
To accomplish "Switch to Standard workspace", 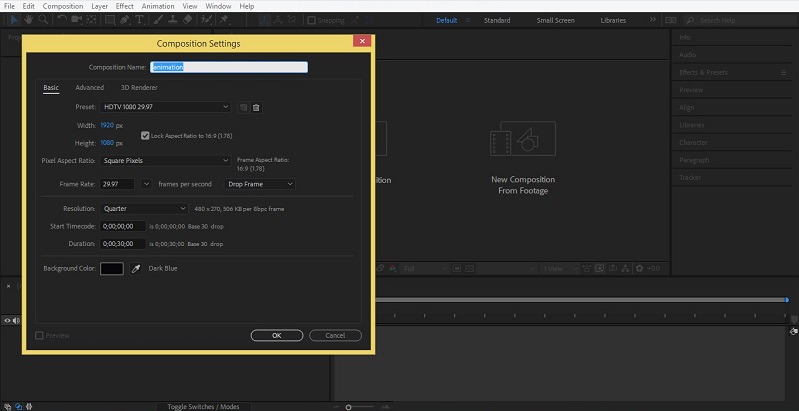I will pyautogui.click(x=497, y=20).
